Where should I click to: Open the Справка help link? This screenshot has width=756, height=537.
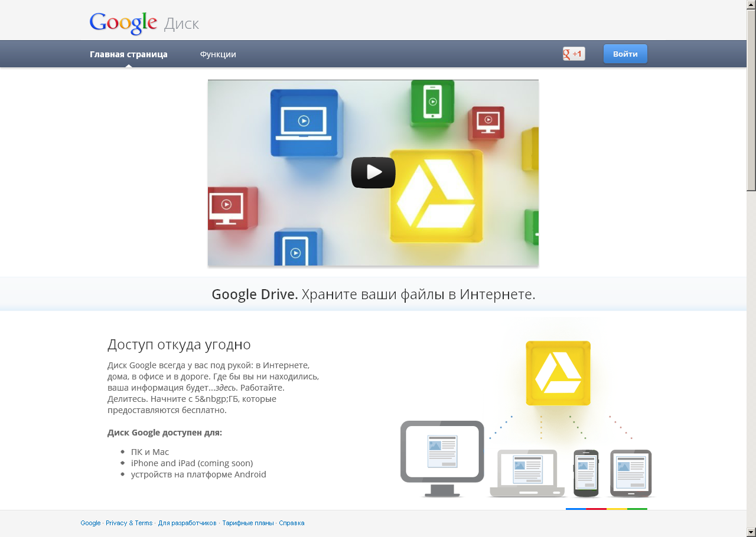(x=292, y=523)
